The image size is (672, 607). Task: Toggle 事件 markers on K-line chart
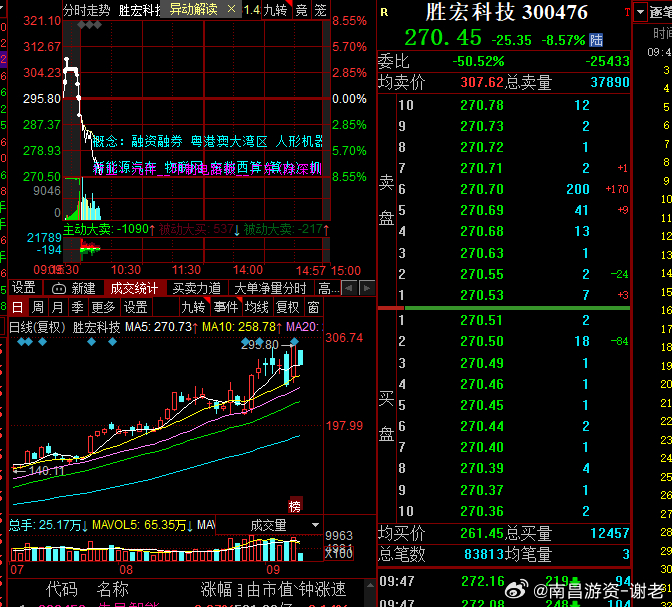226,307
